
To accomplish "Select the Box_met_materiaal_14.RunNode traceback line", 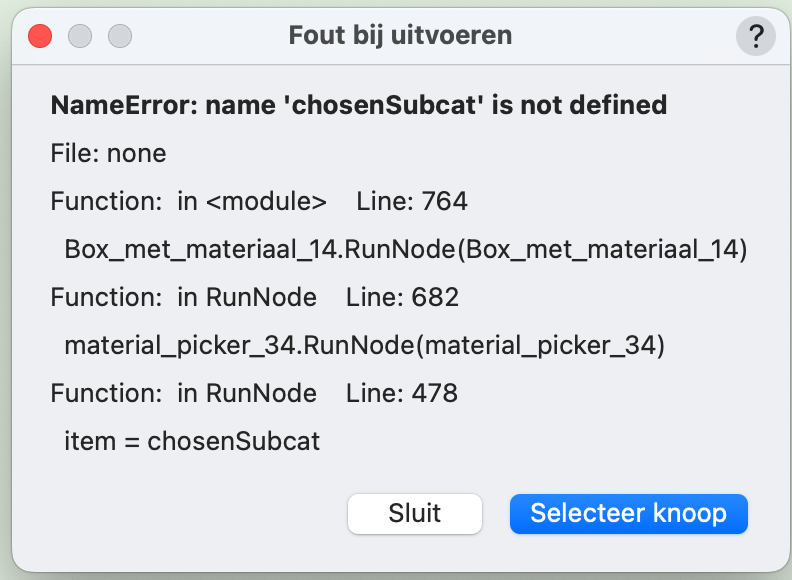I will [x=405, y=249].
